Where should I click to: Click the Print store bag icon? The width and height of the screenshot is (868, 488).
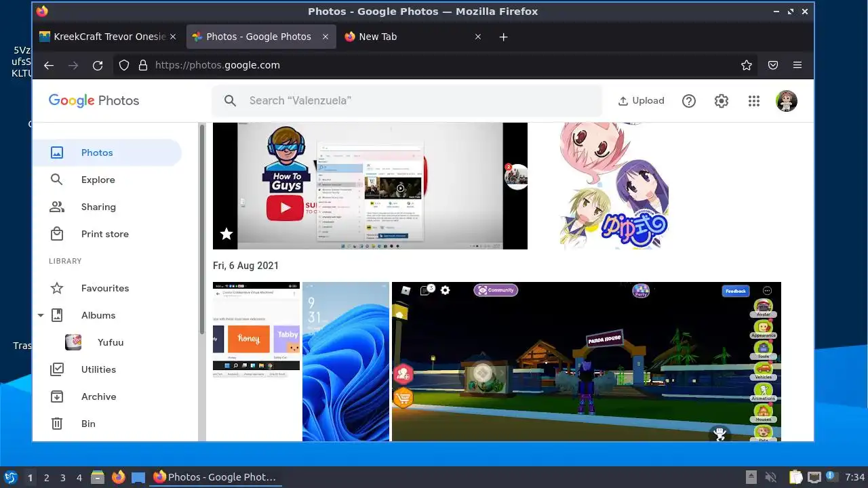57,234
